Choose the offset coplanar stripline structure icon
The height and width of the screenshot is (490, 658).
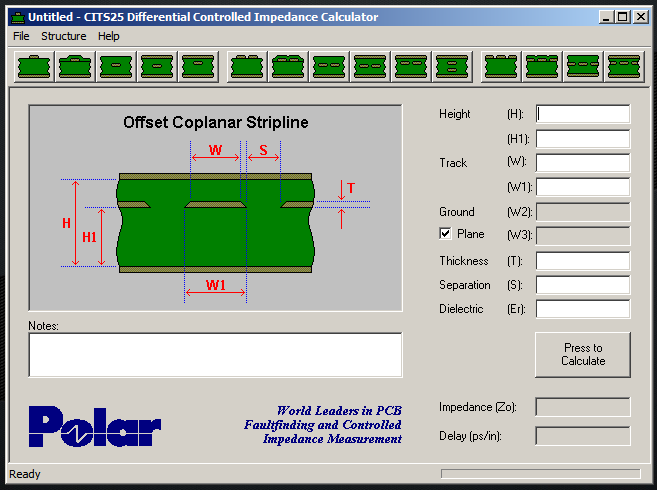click(624, 66)
